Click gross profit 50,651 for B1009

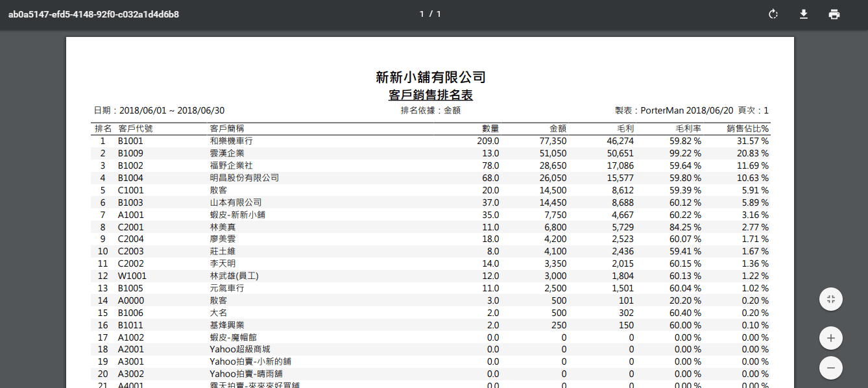coord(620,153)
